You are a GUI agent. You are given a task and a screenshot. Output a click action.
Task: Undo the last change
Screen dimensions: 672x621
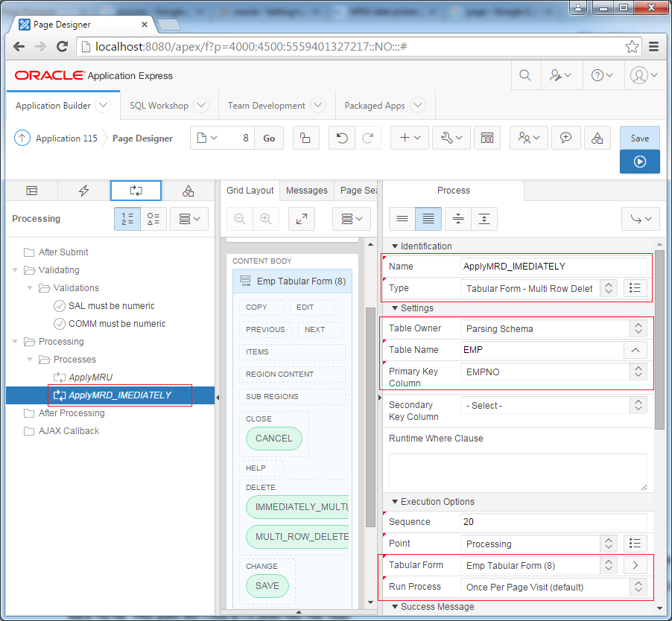click(x=341, y=138)
